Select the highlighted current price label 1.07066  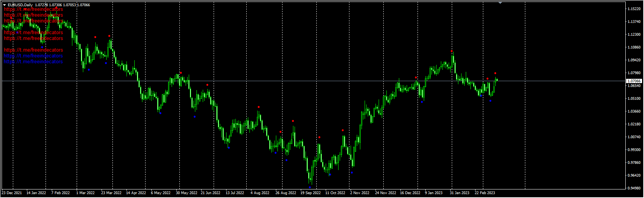(x=634, y=81)
